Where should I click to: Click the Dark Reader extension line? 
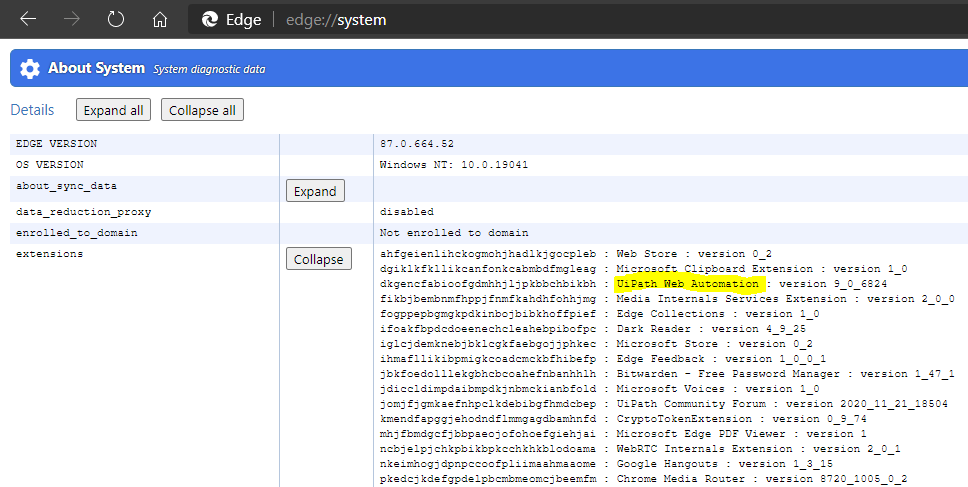(x=593, y=328)
